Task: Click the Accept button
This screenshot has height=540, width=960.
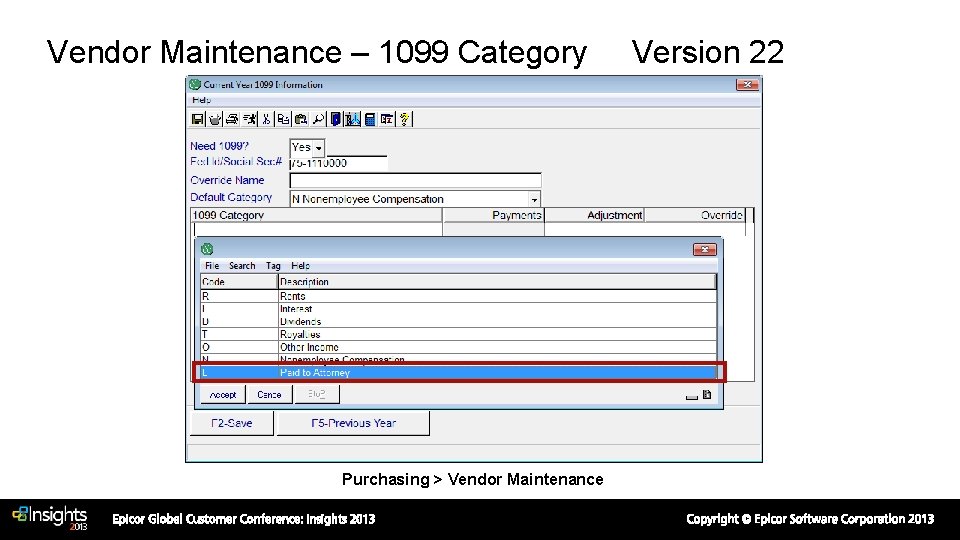Action: (223, 395)
